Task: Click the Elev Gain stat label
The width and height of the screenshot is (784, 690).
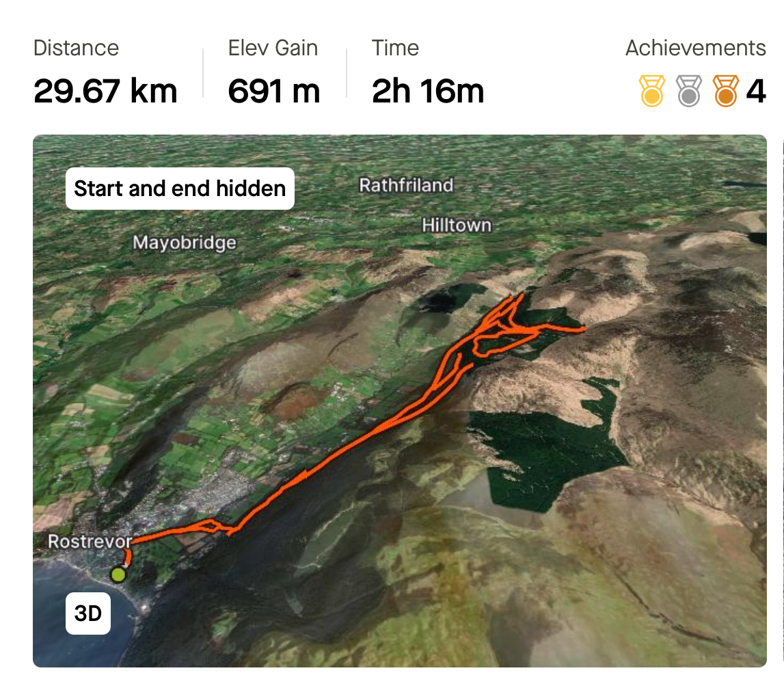Action: 273,48
